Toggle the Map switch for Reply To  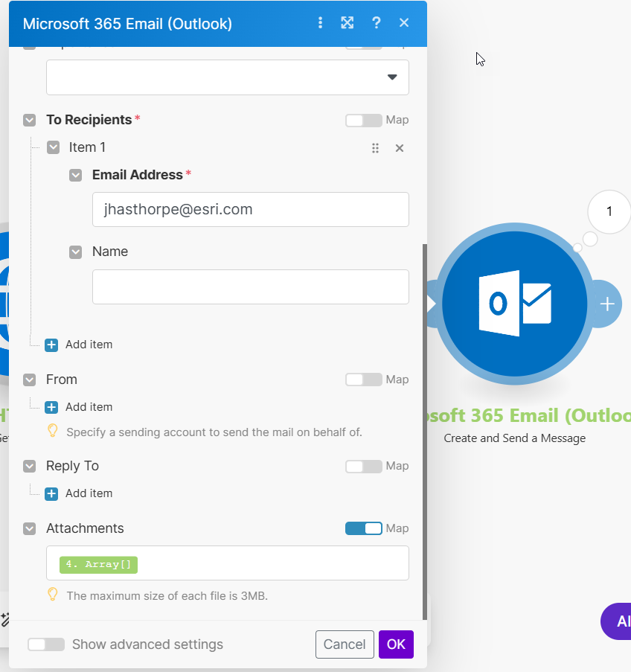(x=364, y=467)
